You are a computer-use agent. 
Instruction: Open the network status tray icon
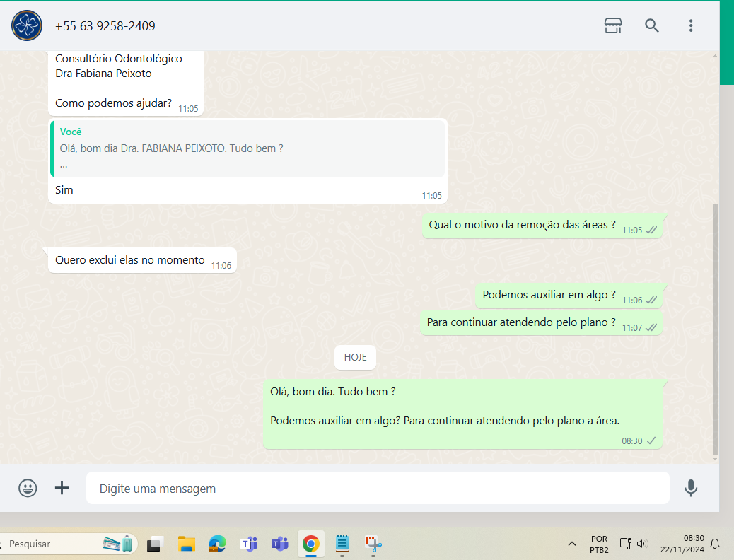(625, 544)
